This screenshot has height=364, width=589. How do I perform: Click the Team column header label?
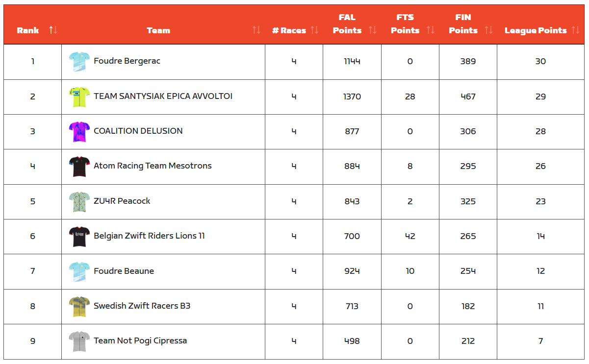point(158,30)
